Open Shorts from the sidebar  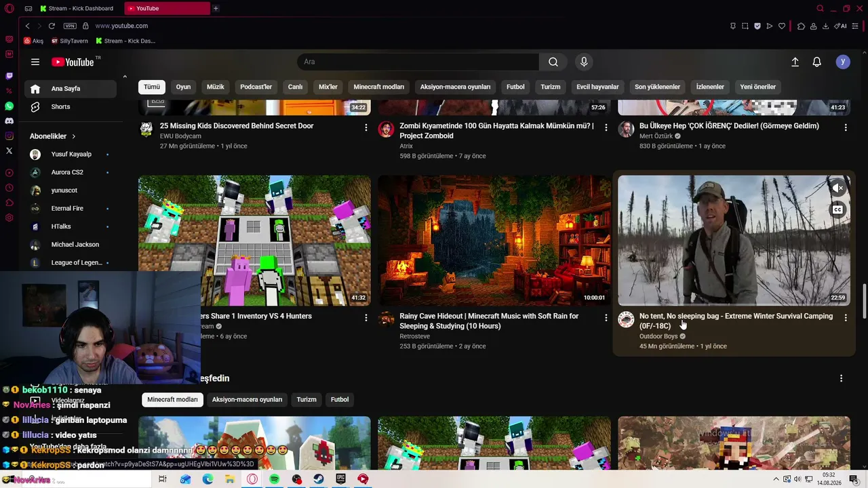(71, 106)
